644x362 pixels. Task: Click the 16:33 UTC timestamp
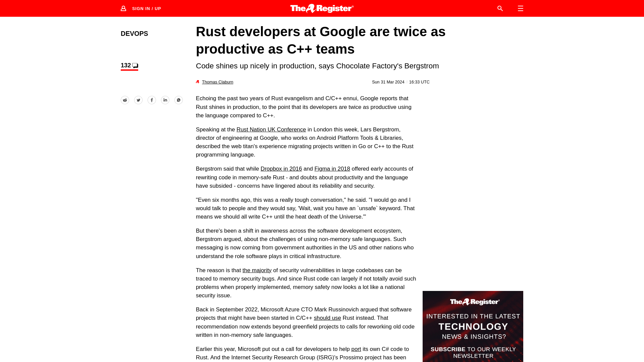(419, 82)
